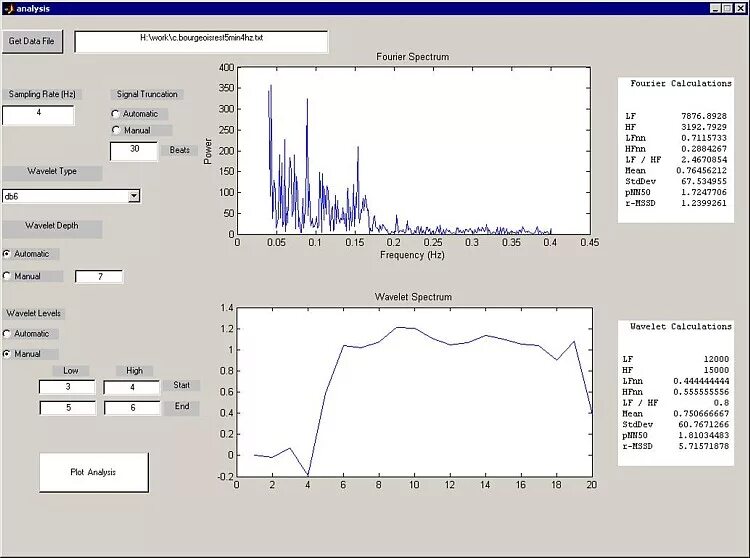Viewport: 750px width, 558px height.
Task: Click the Power axis label
Action: coord(208,151)
